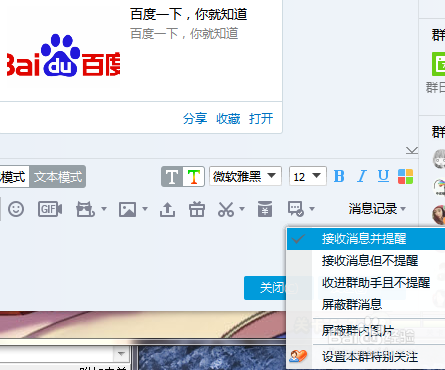This screenshot has height=370, width=445.
Task: Open the emoji face picker
Action: (x=16, y=209)
